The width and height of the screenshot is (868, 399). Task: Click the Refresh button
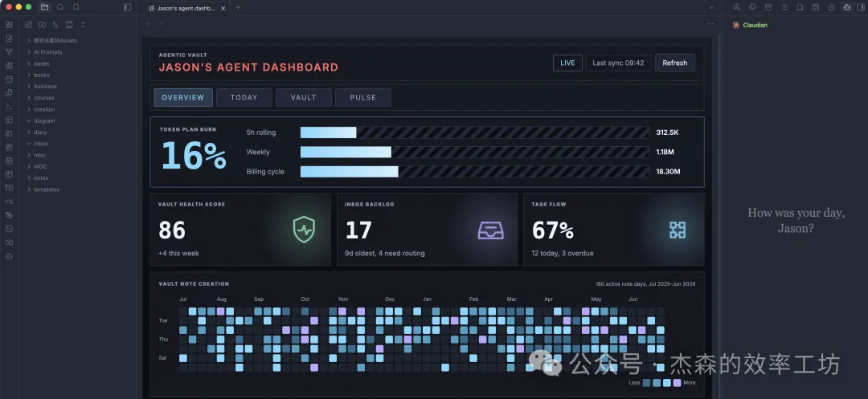pyautogui.click(x=675, y=63)
